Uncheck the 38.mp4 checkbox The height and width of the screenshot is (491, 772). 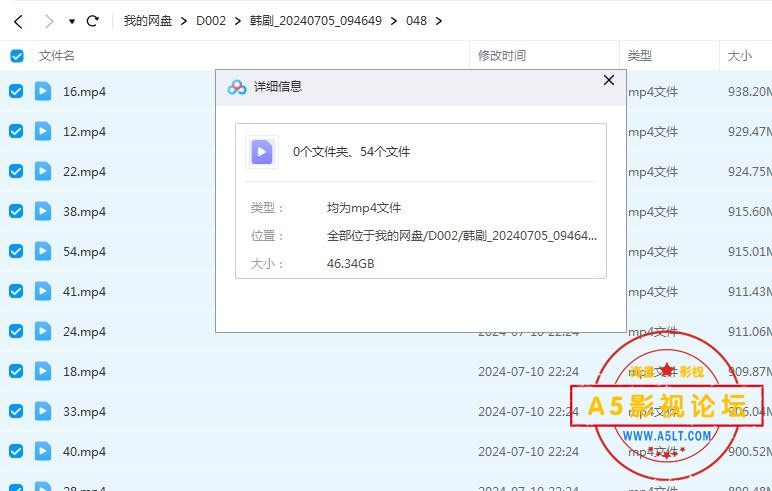click(16, 211)
